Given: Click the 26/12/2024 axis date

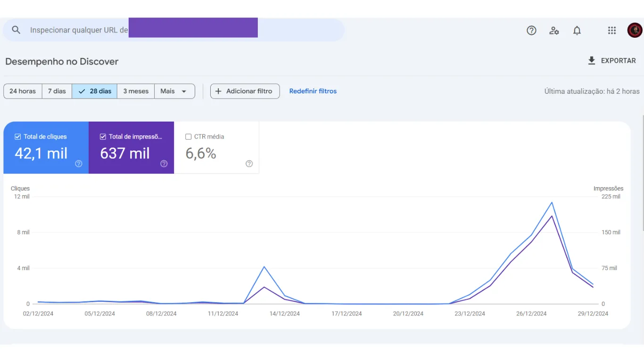Looking at the screenshot, I should pyautogui.click(x=531, y=314).
